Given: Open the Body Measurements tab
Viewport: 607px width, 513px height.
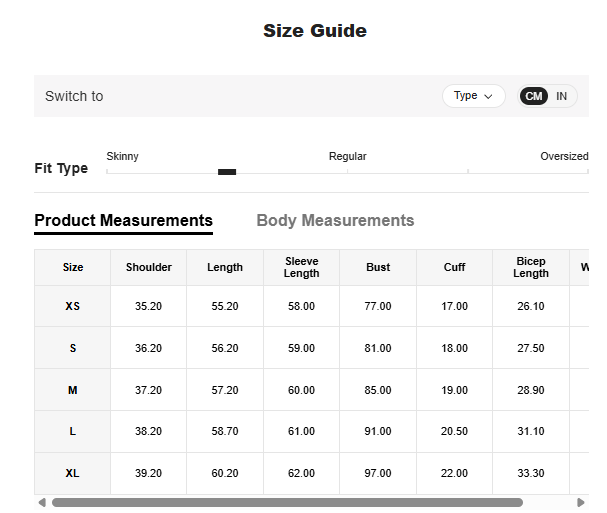Looking at the screenshot, I should [335, 221].
